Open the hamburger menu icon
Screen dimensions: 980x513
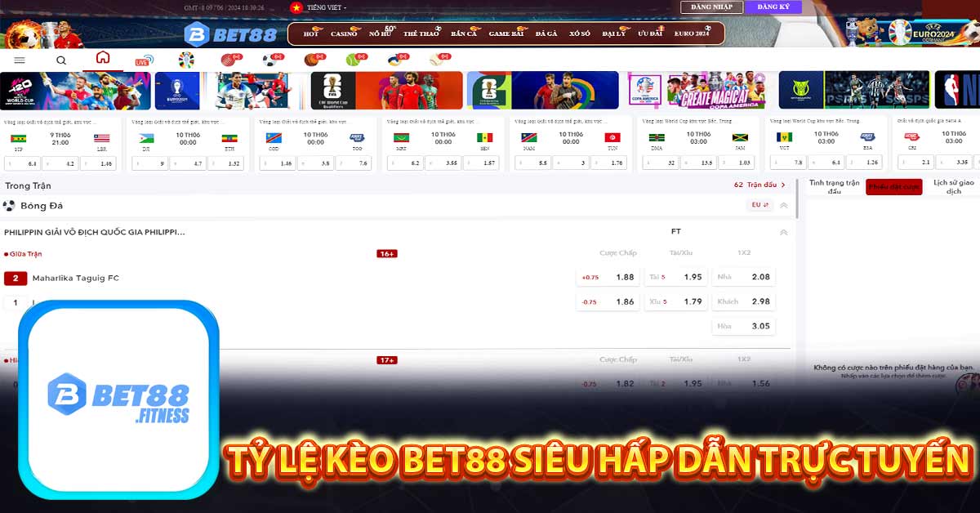[x=20, y=60]
